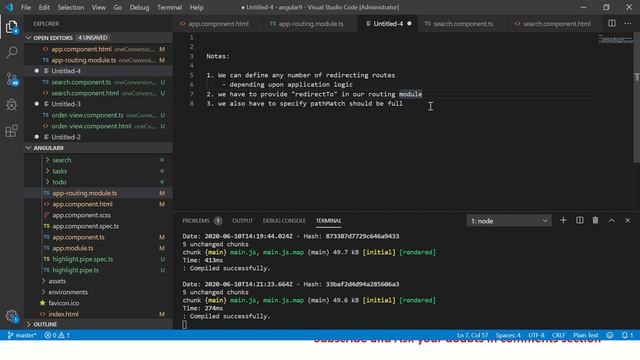Image resolution: width=640 pixels, height=360 pixels.
Task: Select the 1: node terminal dropdown
Action: [x=509, y=221]
